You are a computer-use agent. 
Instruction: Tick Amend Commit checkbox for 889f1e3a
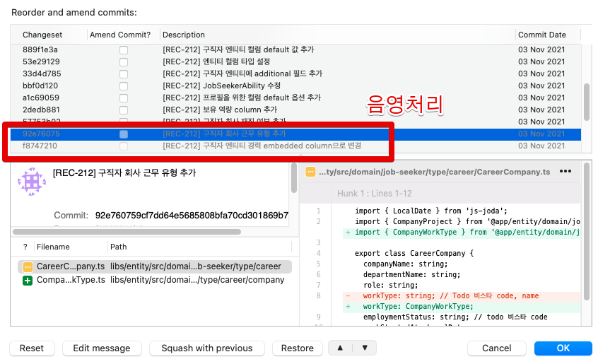[x=124, y=50]
